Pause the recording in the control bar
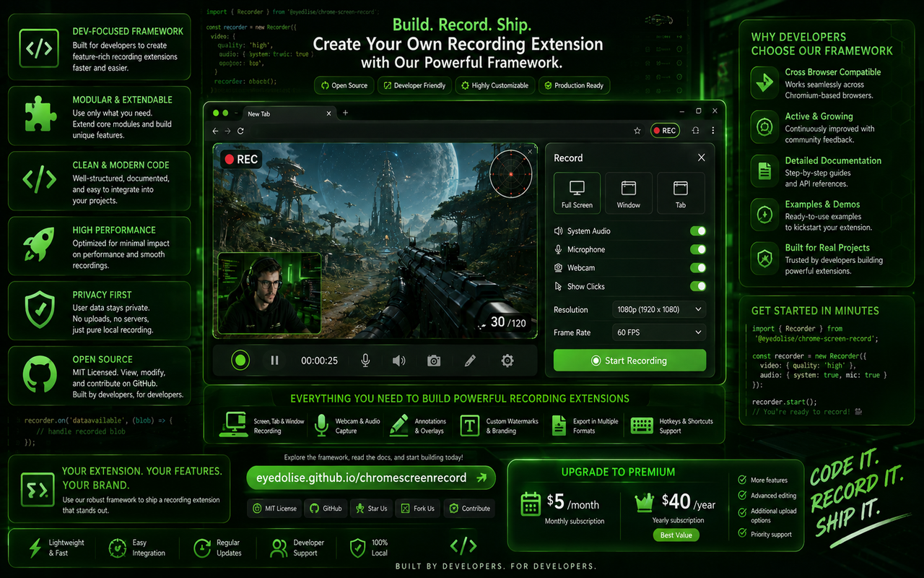924x578 pixels. 274,360
